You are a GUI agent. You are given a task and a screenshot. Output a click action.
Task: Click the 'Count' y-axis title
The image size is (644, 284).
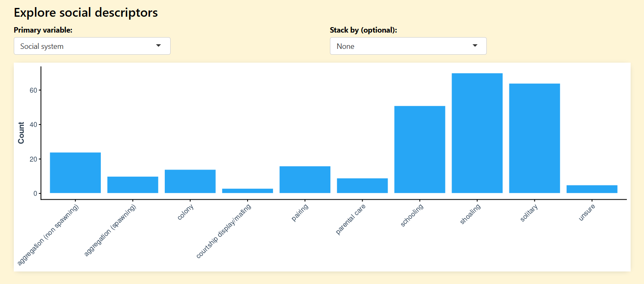tap(21, 133)
